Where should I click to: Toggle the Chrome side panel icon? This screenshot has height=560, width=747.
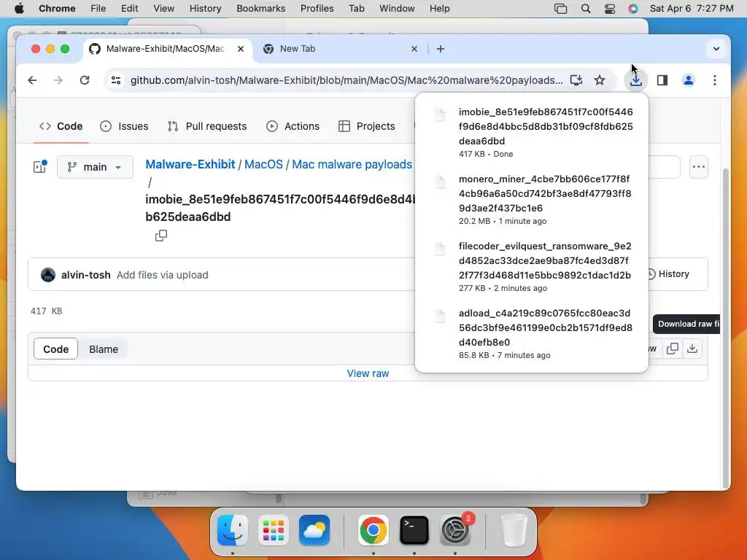pos(662,80)
